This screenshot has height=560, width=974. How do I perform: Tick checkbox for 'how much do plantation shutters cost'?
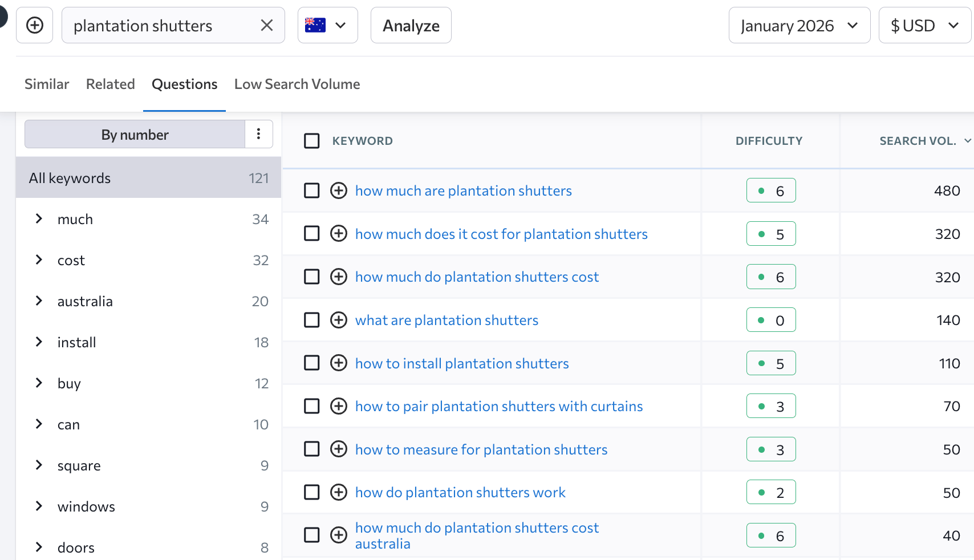(312, 277)
